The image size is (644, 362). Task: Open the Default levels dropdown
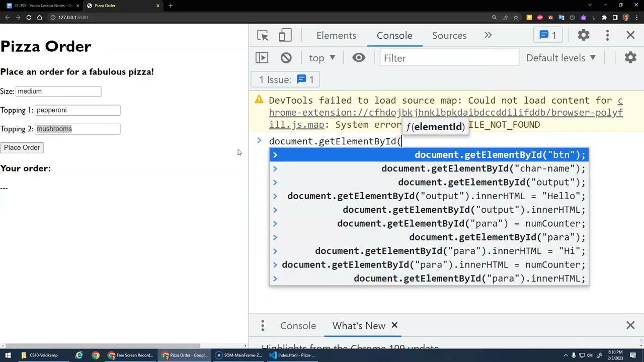click(x=561, y=58)
